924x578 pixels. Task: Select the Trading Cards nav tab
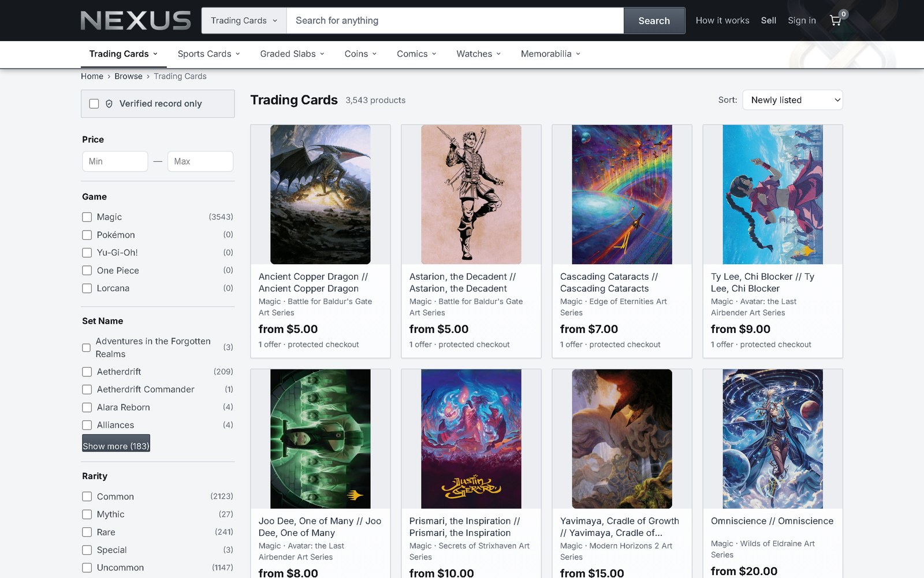coord(124,54)
